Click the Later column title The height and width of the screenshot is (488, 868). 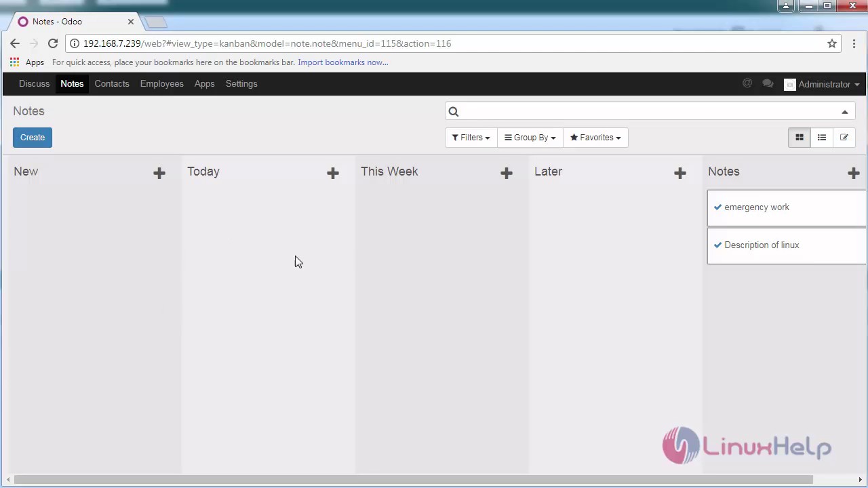(x=548, y=171)
